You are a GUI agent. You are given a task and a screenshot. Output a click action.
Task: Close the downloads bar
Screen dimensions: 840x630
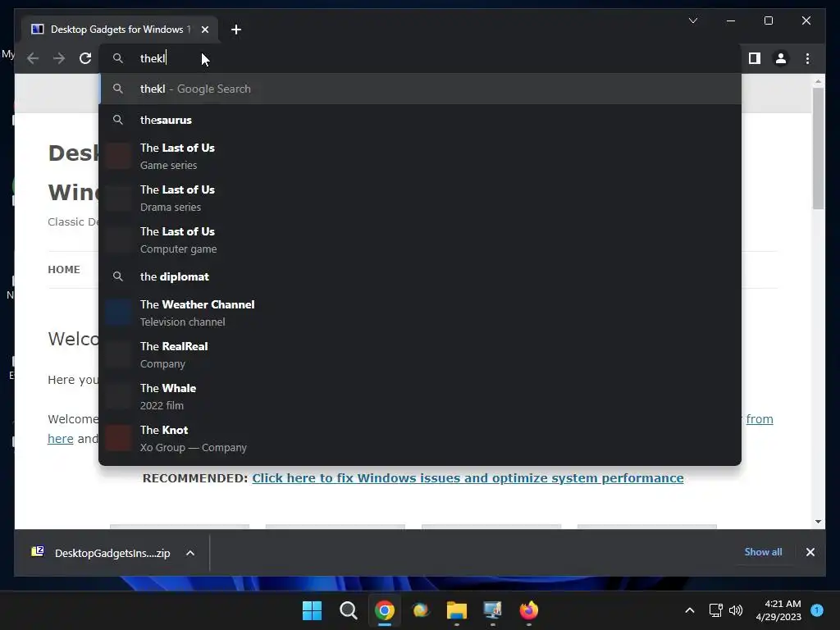coord(810,552)
